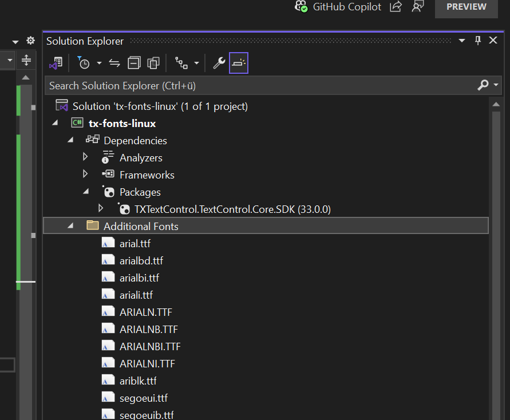
Task: Click Solution Explorer scrollbar up arrow
Action: [496, 104]
